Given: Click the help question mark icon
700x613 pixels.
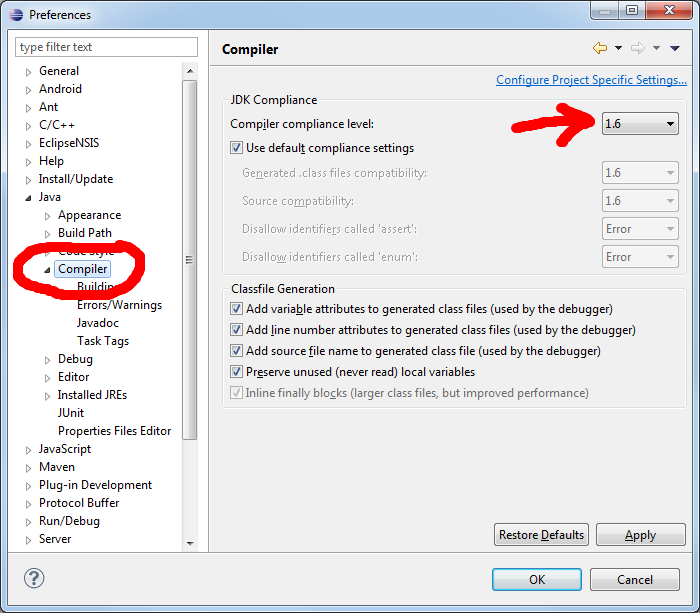Looking at the screenshot, I should [34, 579].
